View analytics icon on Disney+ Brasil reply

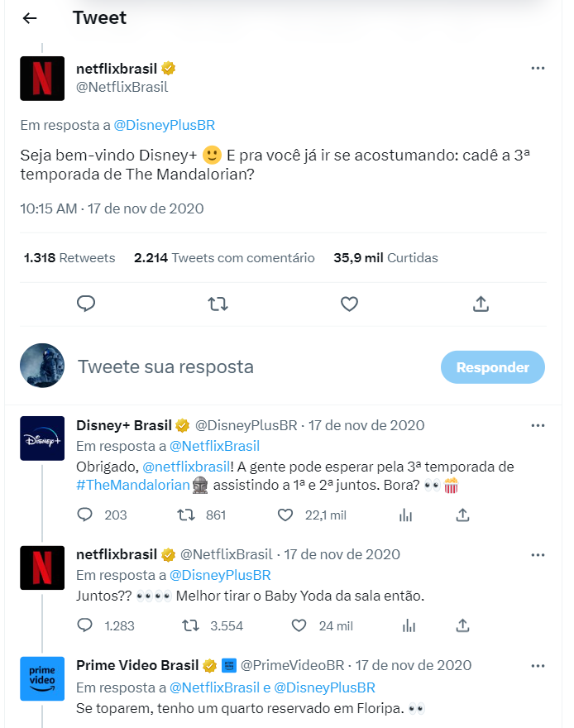click(x=405, y=515)
